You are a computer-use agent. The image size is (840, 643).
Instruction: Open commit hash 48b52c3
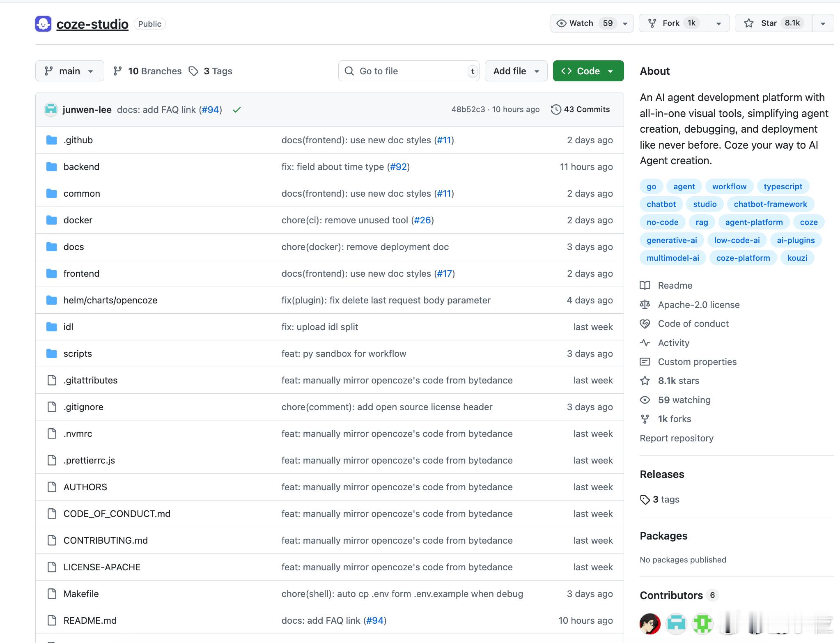coord(468,109)
